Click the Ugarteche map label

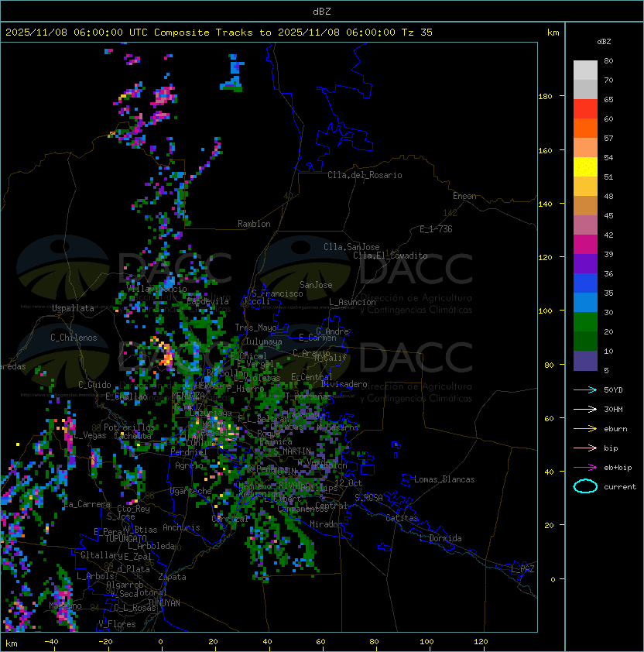point(191,491)
